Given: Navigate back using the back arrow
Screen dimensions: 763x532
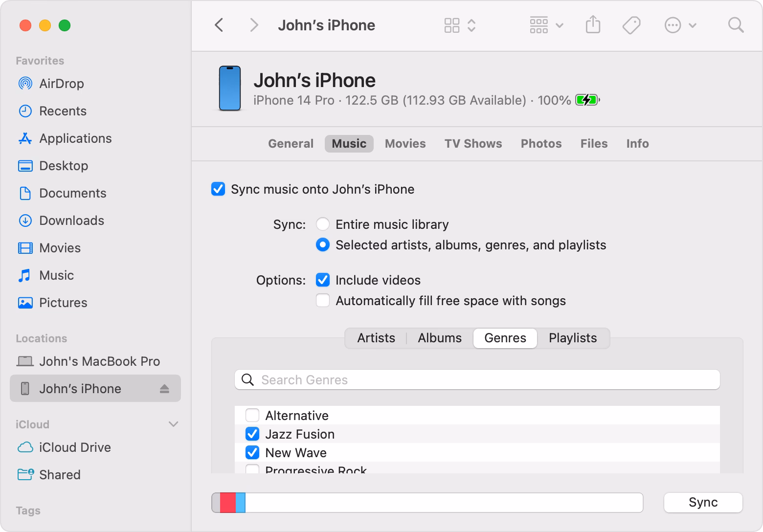Looking at the screenshot, I should [219, 25].
